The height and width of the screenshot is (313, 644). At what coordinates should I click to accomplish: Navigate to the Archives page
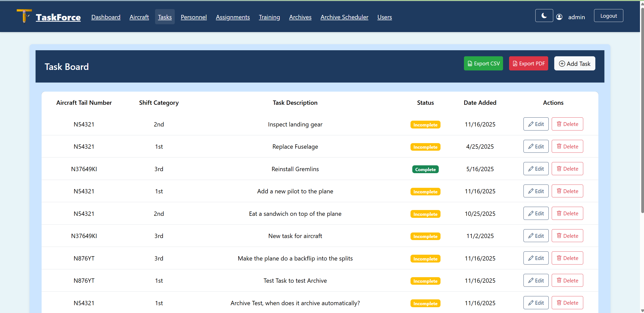300,17
